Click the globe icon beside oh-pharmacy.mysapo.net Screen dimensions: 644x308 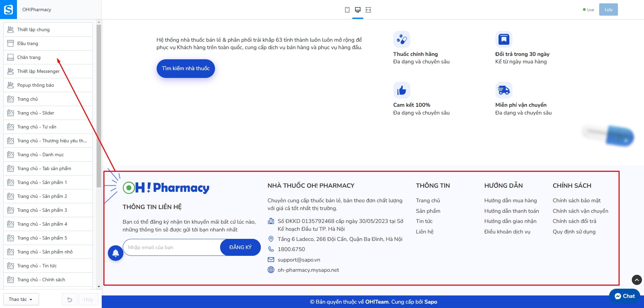pyautogui.click(x=271, y=270)
